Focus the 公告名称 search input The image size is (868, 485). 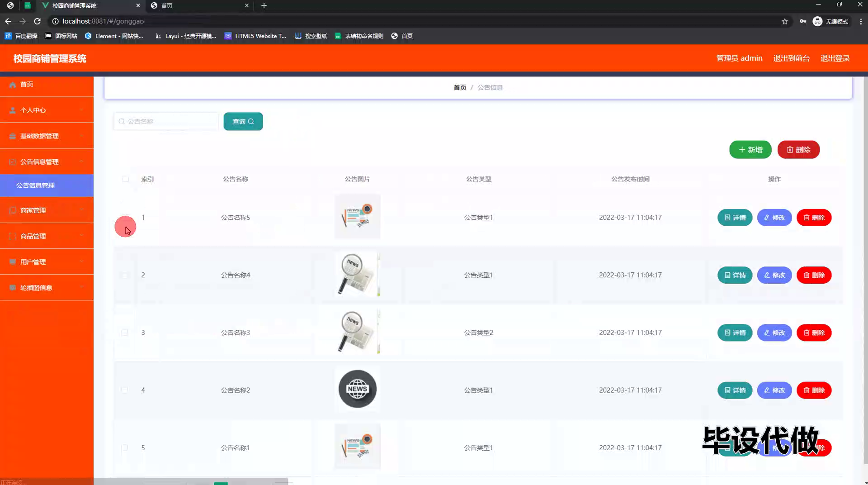pos(166,121)
